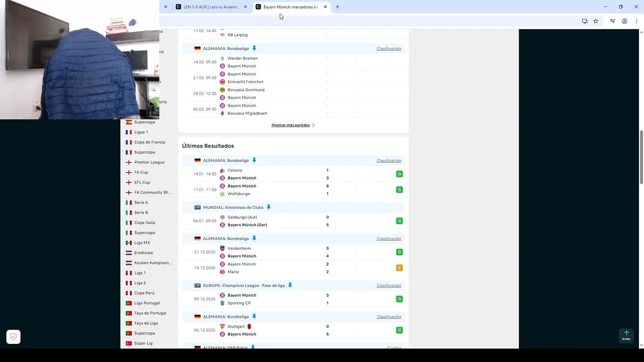Click the Borussia Dortmund team crest

222,89
